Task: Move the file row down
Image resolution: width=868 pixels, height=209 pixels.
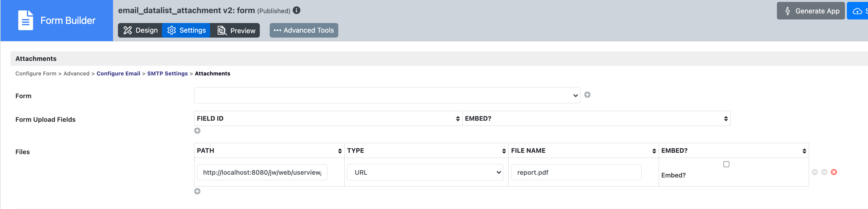Action: (824, 172)
